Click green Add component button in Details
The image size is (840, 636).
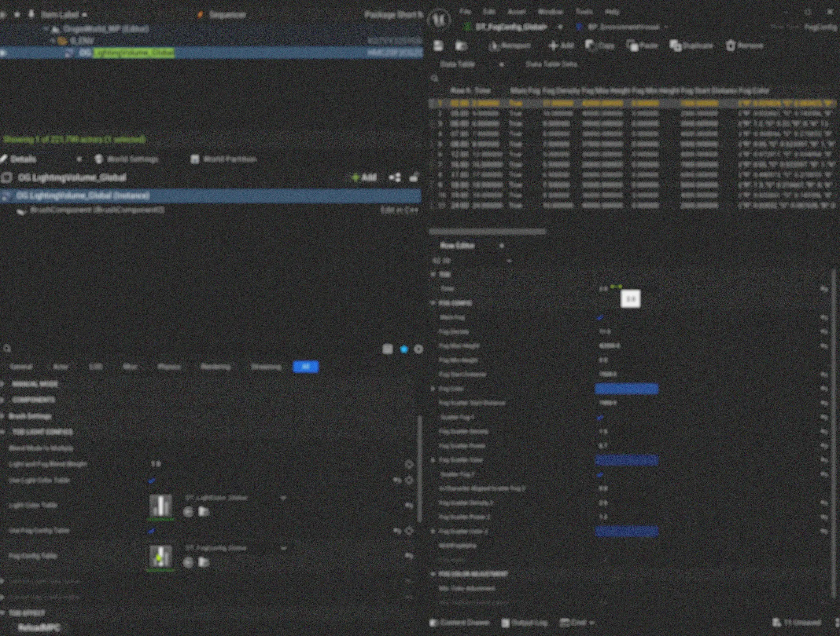point(364,177)
